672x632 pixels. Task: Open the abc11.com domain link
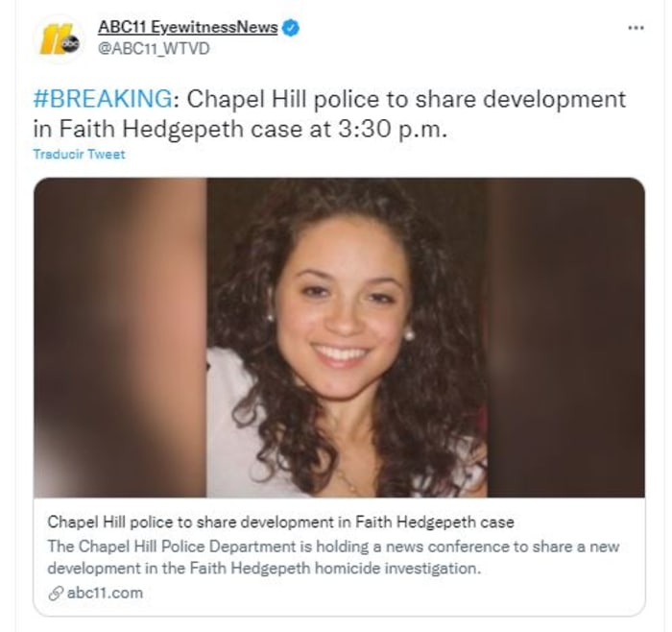(105, 594)
